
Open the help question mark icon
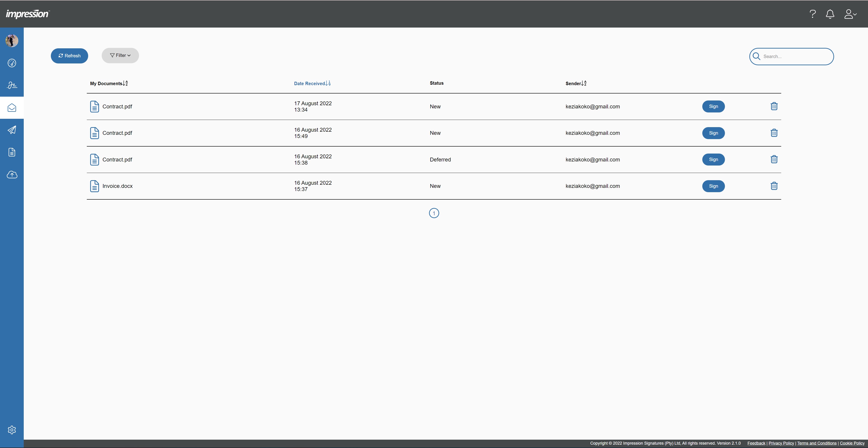[x=812, y=14]
